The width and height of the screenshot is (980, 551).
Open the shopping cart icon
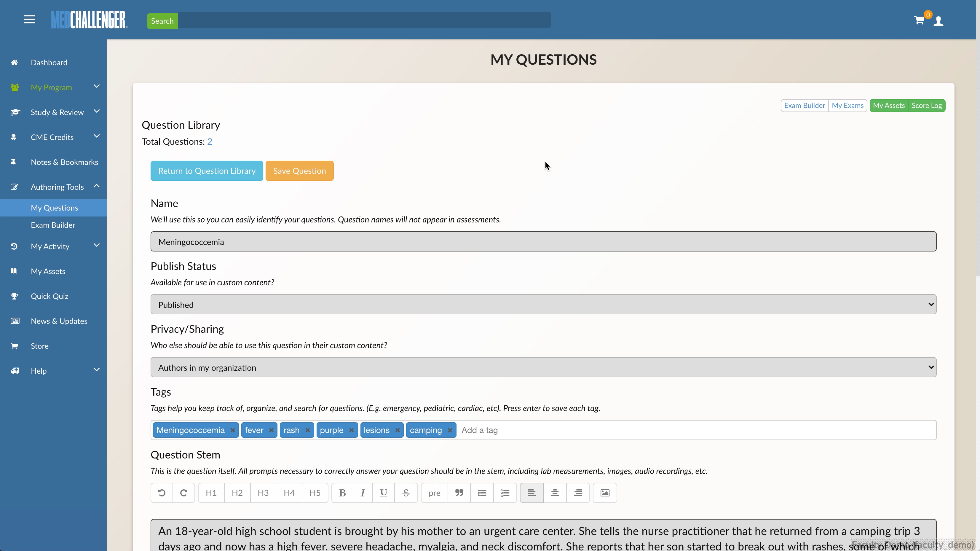tap(919, 20)
